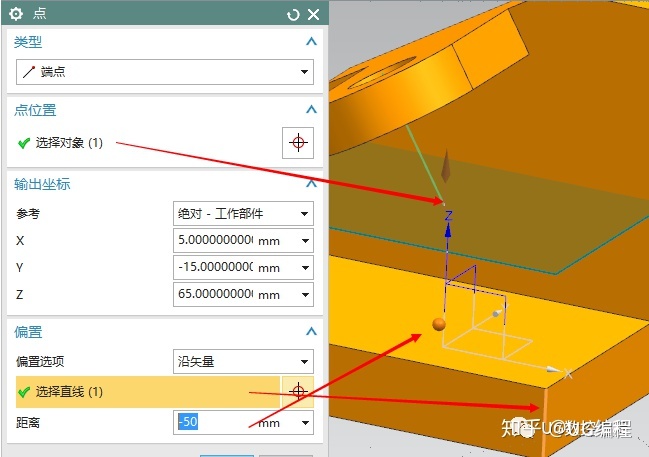Image resolution: width=649 pixels, height=457 pixels.
Task: Open the 距离 value options arrow
Action: (305, 423)
